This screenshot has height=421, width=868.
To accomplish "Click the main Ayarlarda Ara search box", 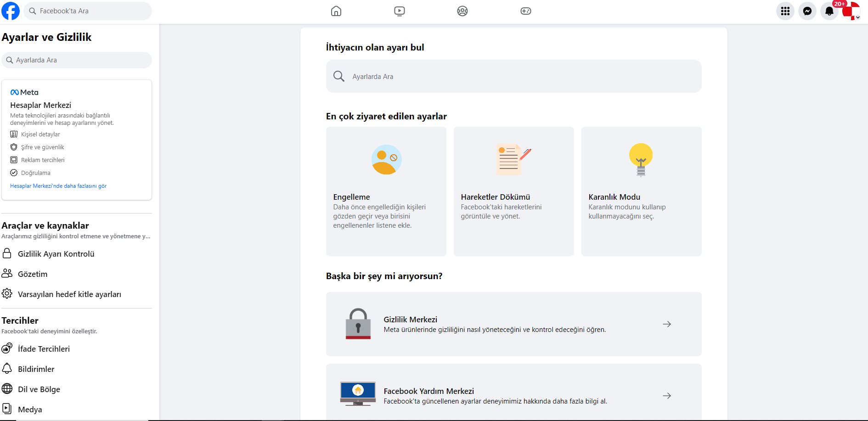I will pyautogui.click(x=514, y=76).
